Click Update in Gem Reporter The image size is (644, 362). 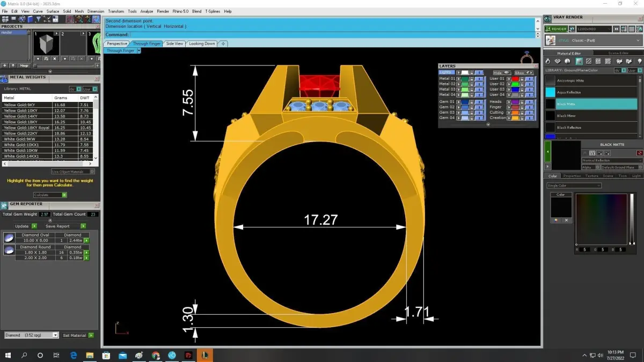26,226
